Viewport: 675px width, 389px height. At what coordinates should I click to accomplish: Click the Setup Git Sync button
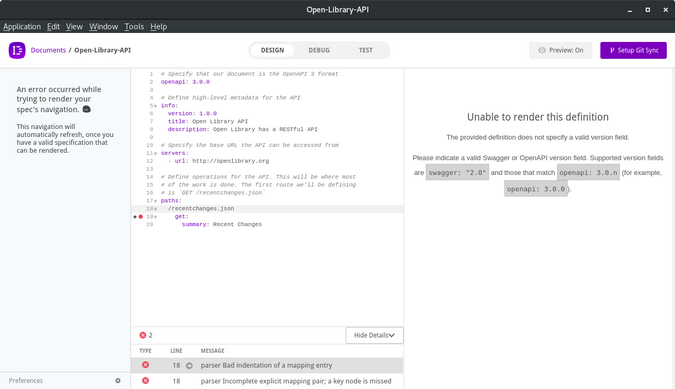click(x=633, y=50)
